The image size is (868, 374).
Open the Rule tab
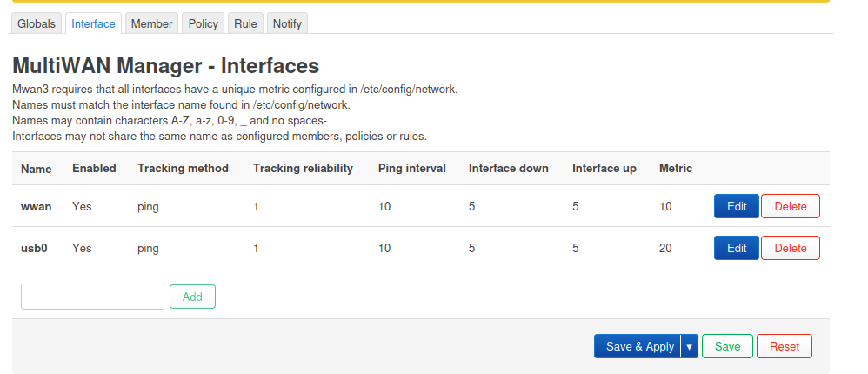coord(245,24)
